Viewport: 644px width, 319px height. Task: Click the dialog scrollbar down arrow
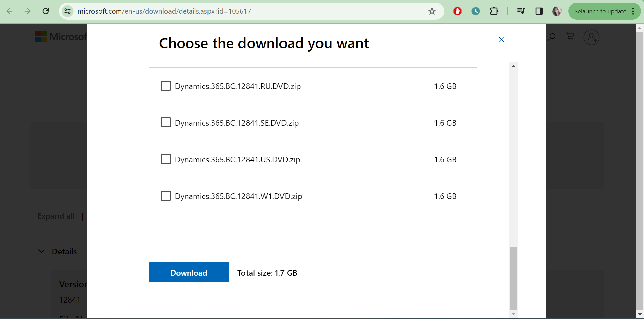tap(513, 314)
